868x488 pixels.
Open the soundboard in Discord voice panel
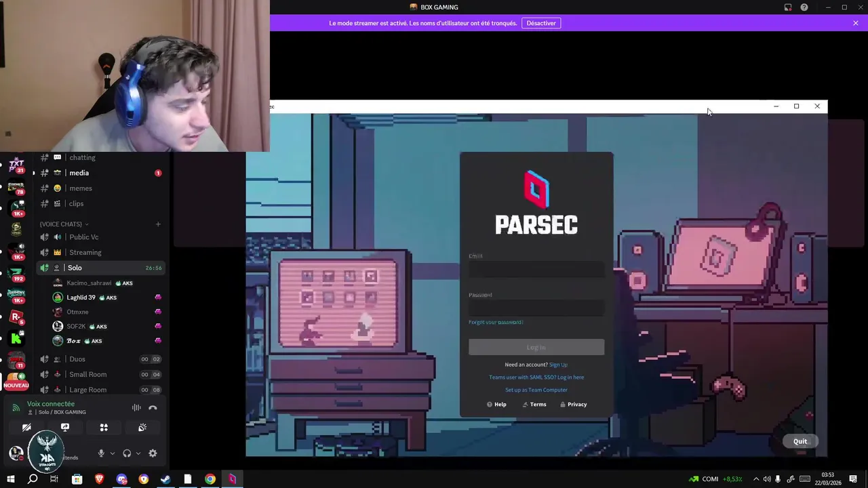point(142,428)
